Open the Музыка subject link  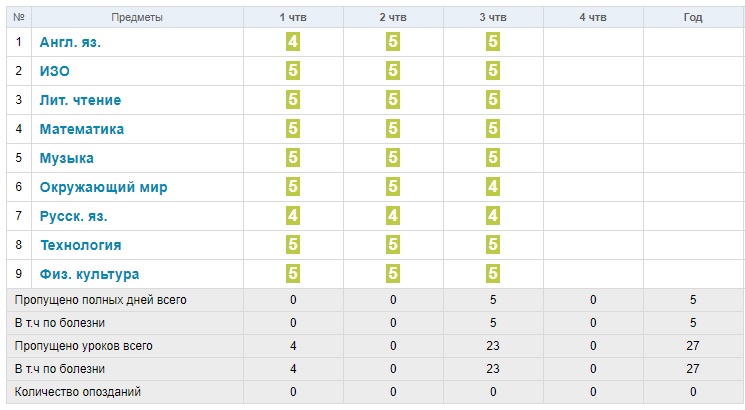coord(67,158)
